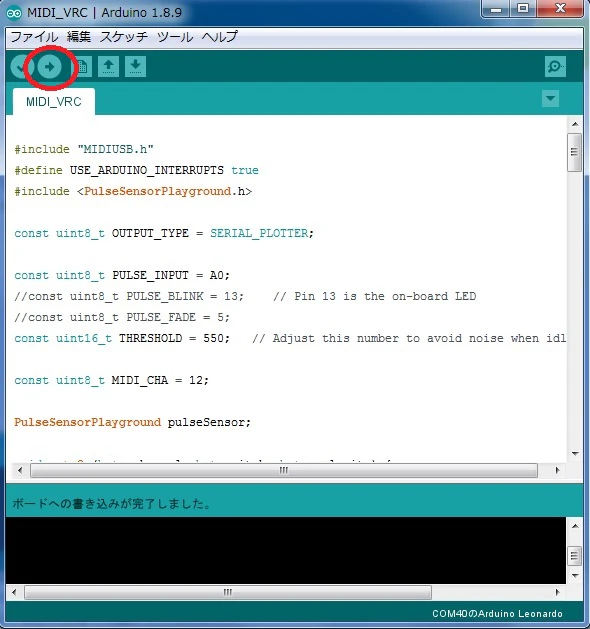590x629 pixels.
Task: Click the SERIAL_PLOTTER value
Action: point(259,233)
